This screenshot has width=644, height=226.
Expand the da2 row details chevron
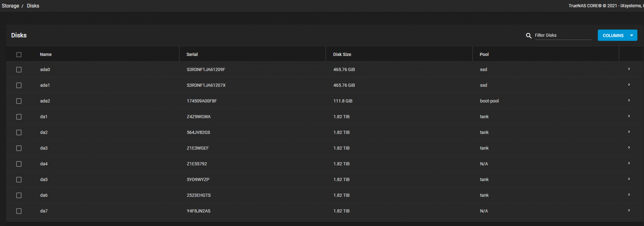click(629, 132)
